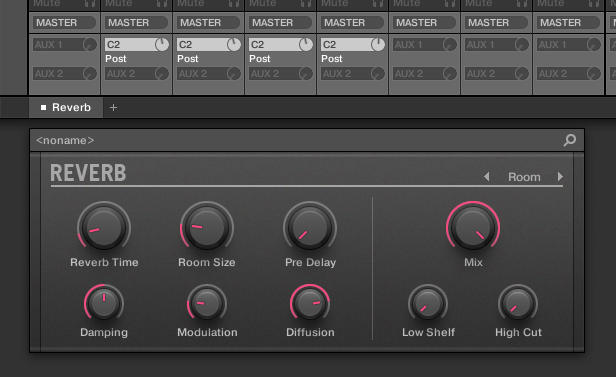The width and height of the screenshot is (616, 377).
Task: Open C2 aux destination on third channel strip
Action: pos(202,45)
